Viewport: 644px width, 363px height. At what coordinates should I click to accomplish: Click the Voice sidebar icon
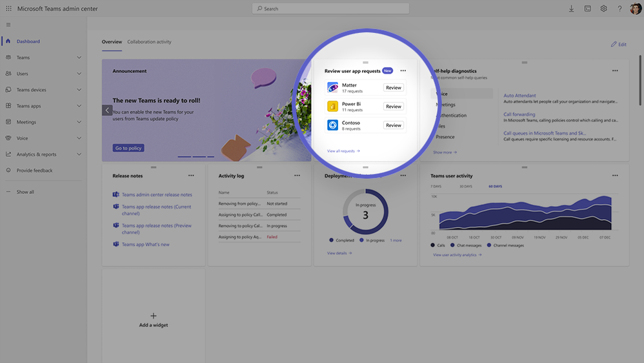pos(8,138)
